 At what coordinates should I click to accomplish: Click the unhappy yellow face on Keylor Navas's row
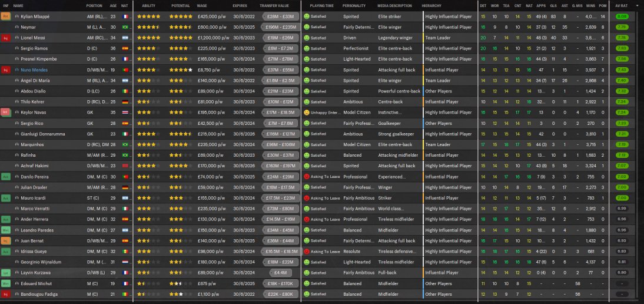pos(306,113)
